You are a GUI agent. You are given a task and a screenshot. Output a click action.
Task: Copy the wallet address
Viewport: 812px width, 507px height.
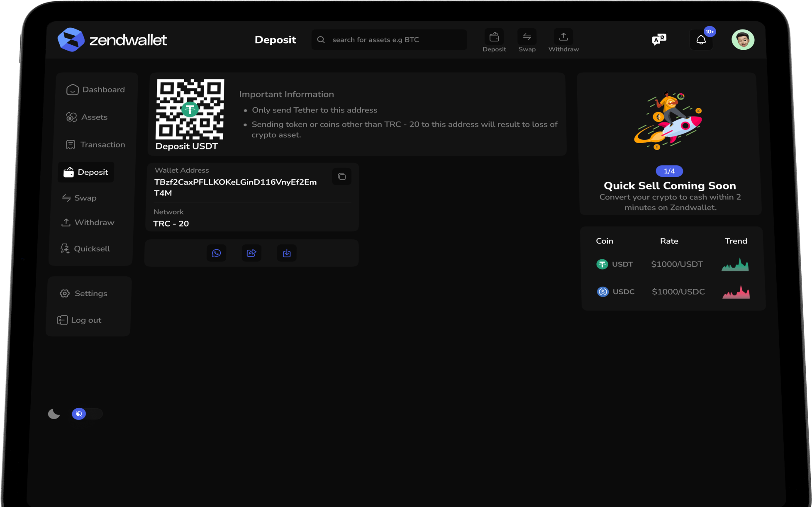341,176
